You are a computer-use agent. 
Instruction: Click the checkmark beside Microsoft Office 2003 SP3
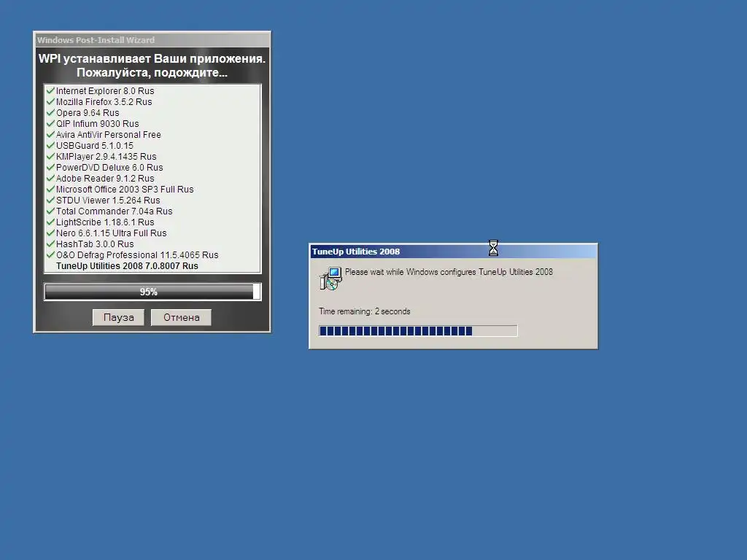point(50,189)
